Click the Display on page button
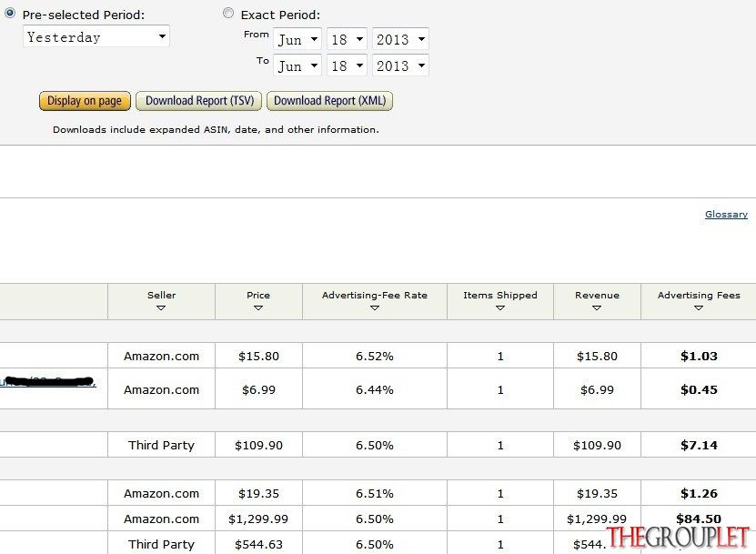Image resolution: width=756 pixels, height=554 pixels. [x=85, y=101]
